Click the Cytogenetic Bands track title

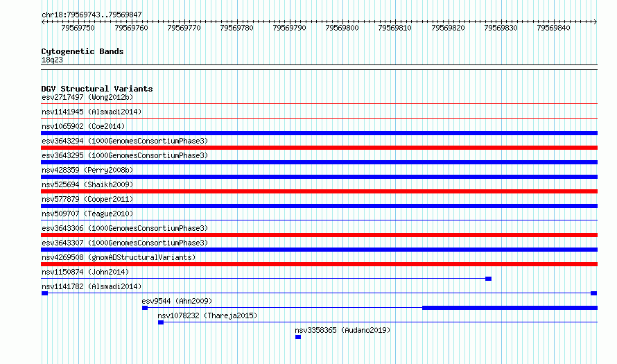pos(82,51)
